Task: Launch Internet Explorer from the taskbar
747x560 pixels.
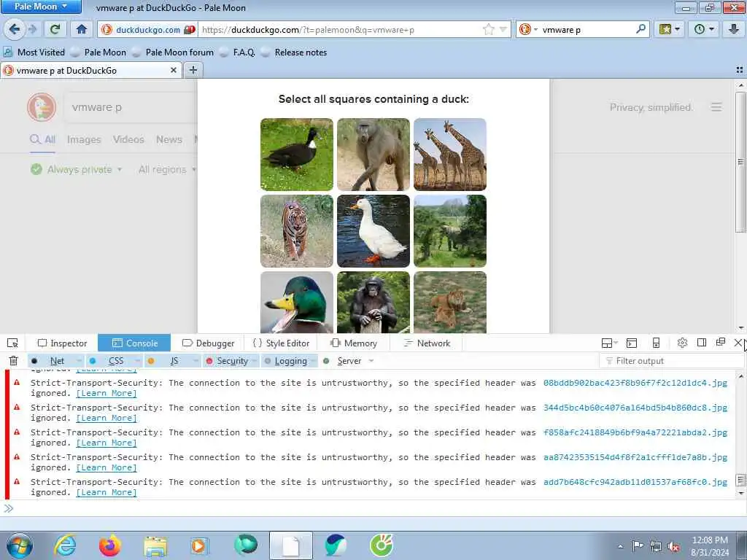Action: tap(64, 545)
